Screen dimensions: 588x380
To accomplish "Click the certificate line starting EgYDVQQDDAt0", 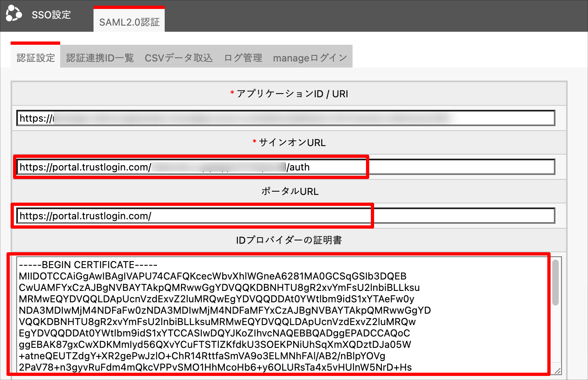I will (x=214, y=333).
